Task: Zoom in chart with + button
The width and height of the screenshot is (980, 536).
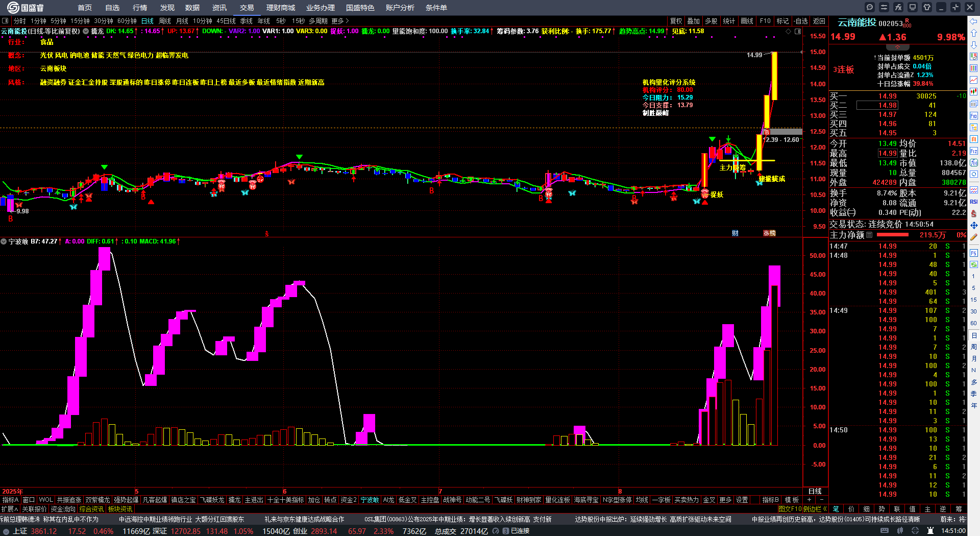Action: (809, 500)
